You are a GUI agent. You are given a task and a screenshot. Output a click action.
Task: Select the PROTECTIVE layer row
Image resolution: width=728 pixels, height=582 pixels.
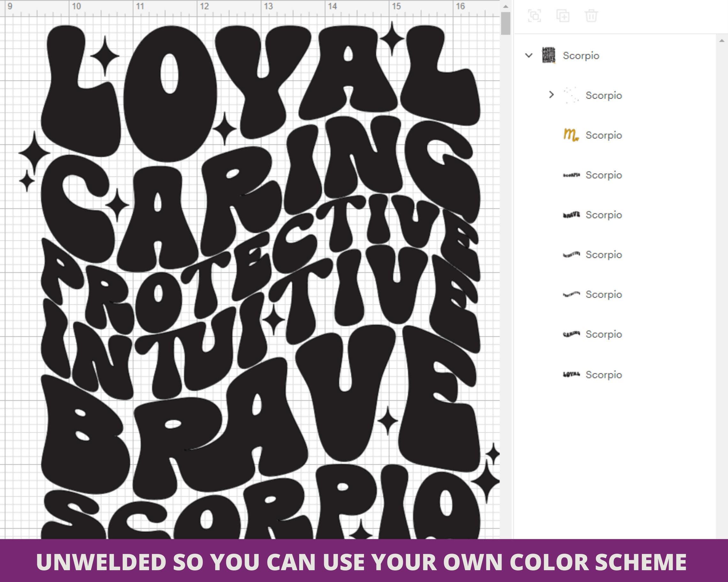593,294
